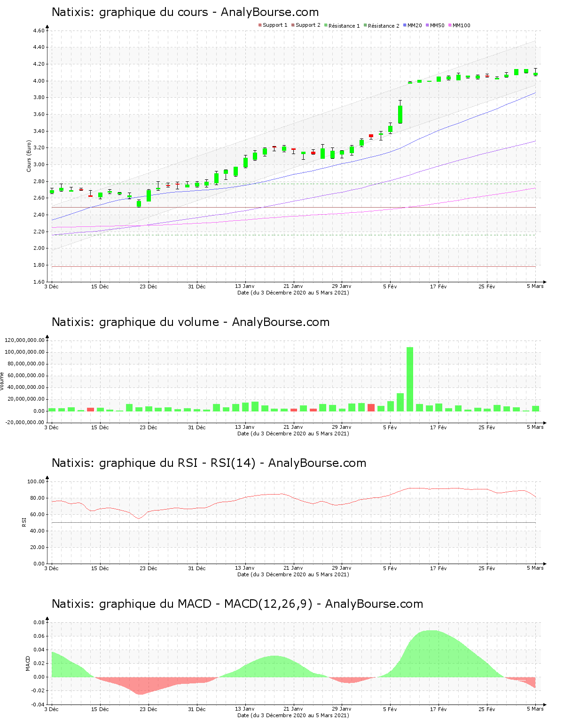Click the -0.04 value on MACD axis
Viewport: 564px width, 728px height.
(x=39, y=704)
